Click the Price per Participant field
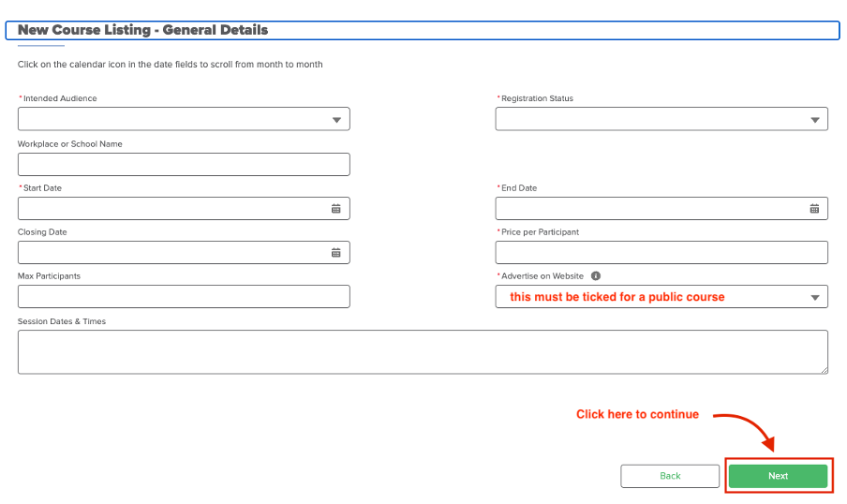This screenshot has width=847, height=504. (x=661, y=253)
